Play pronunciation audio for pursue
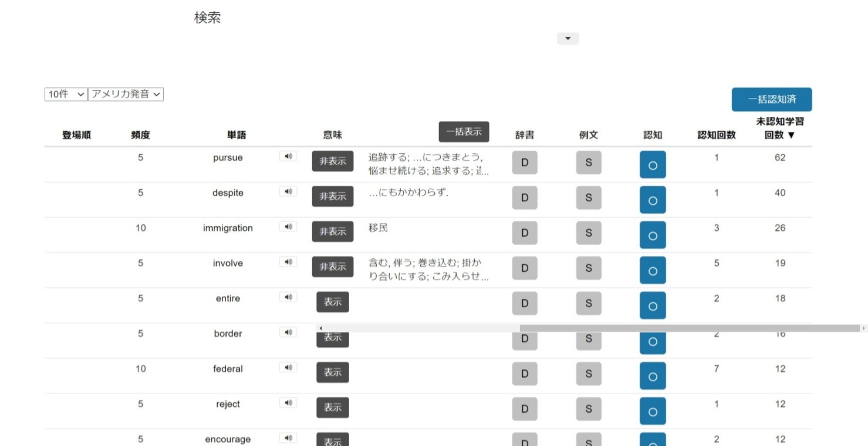This screenshot has height=446, width=868. 288,156
